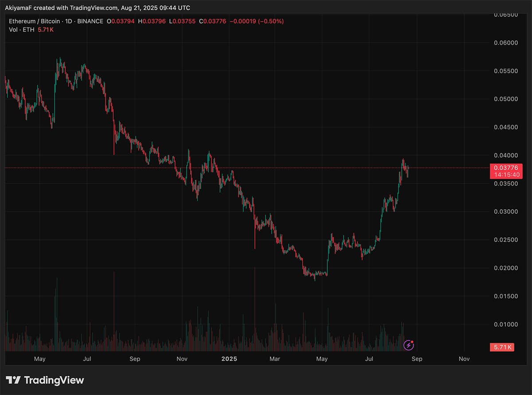The height and width of the screenshot is (395, 532).
Task: Click 0.04000 on the price scale
Action: [505, 155]
